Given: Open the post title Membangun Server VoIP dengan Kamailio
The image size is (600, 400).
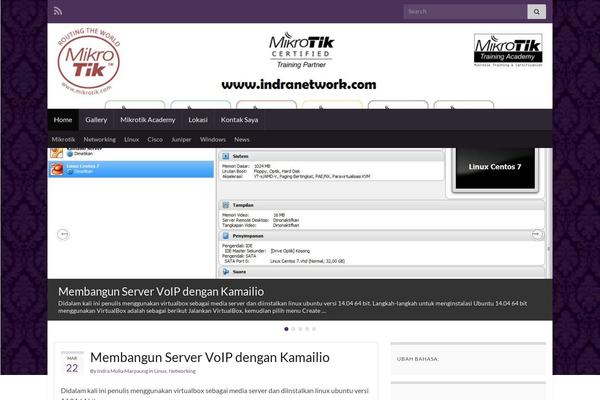Looking at the screenshot, I should pyautogui.click(x=210, y=357).
